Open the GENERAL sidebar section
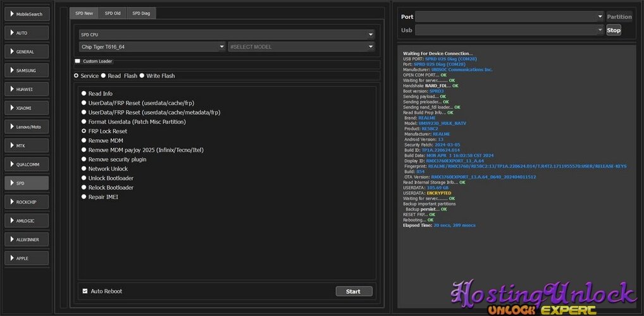644x316 pixels. pos(27,52)
